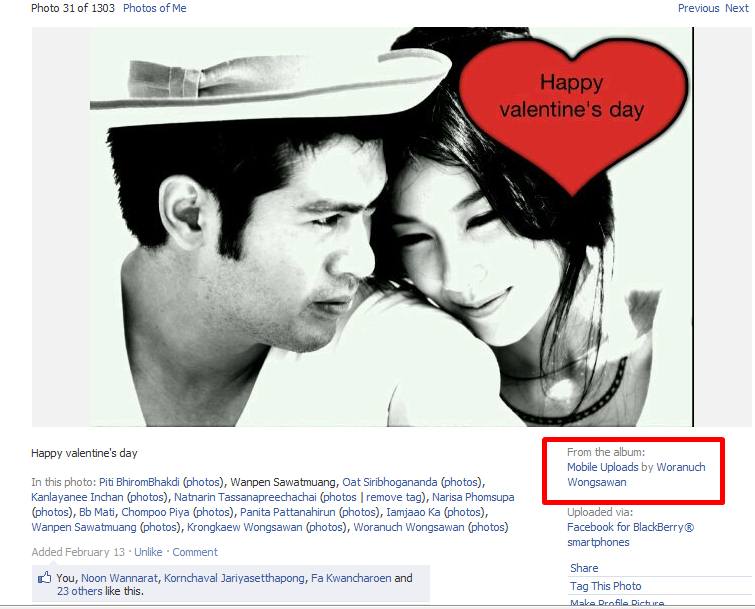
Task: Open Natnarin Tassanapreechachai's profile link
Action: [245, 497]
